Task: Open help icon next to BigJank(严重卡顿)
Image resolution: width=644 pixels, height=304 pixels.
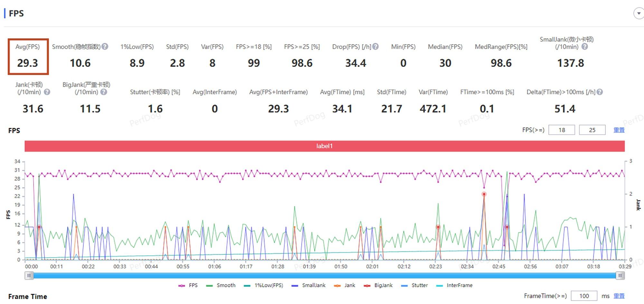Action: coord(104,92)
